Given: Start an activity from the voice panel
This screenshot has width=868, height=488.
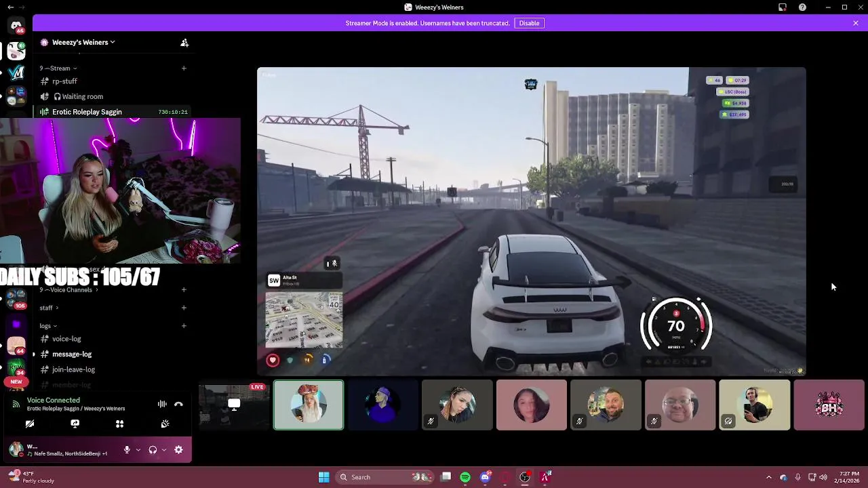Looking at the screenshot, I should (x=119, y=424).
